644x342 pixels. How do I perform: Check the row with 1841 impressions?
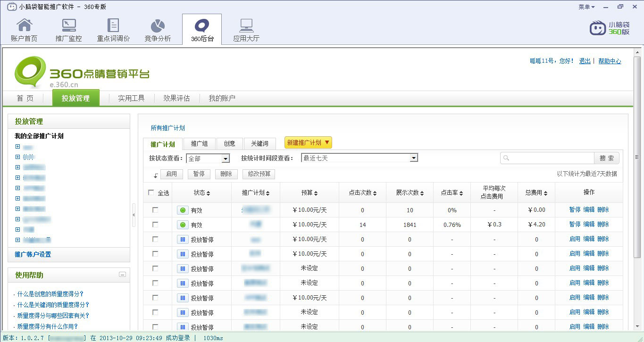tap(155, 225)
